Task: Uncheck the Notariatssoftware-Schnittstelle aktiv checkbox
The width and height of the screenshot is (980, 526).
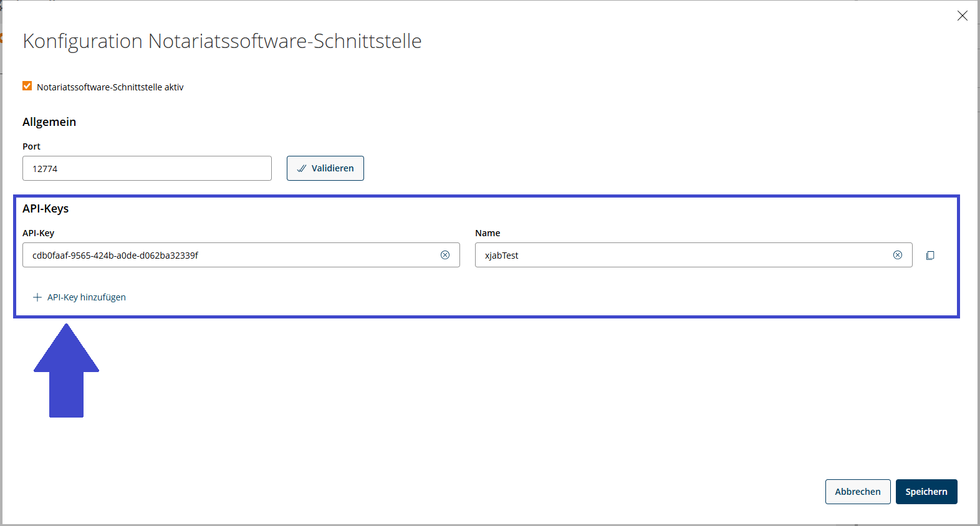Action: pyautogui.click(x=27, y=86)
